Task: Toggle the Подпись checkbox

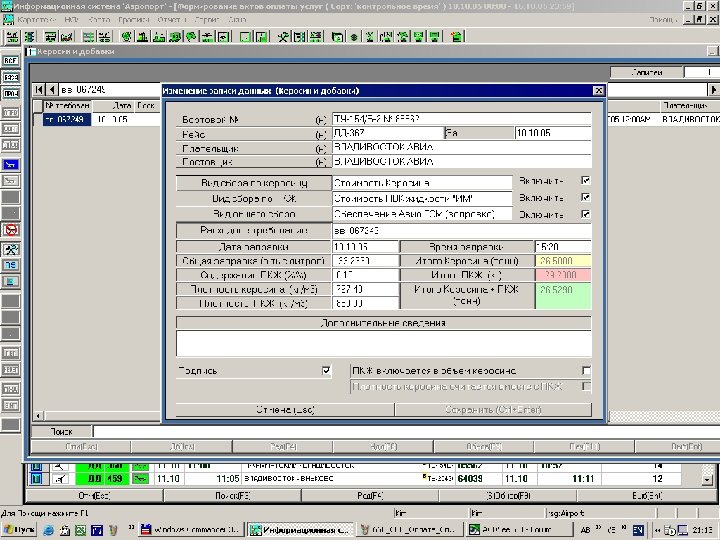Action: click(x=326, y=370)
